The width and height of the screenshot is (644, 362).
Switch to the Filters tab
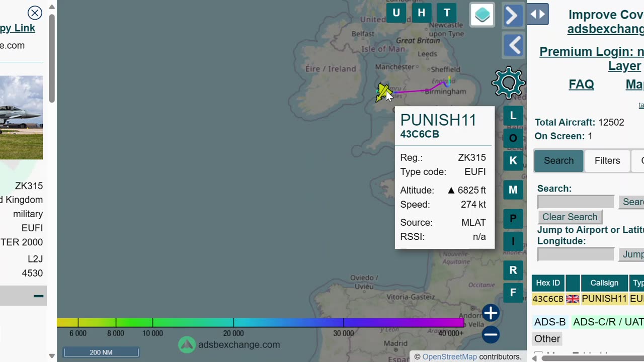[607, 161]
